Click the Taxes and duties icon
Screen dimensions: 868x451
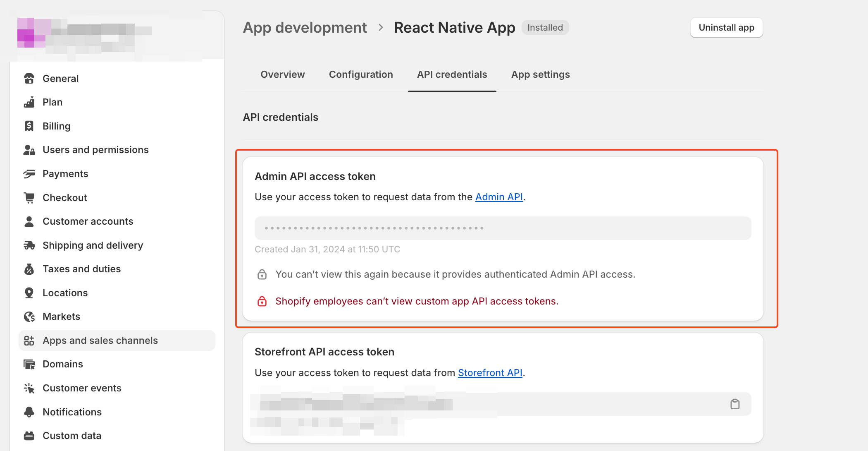click(29, 269)
